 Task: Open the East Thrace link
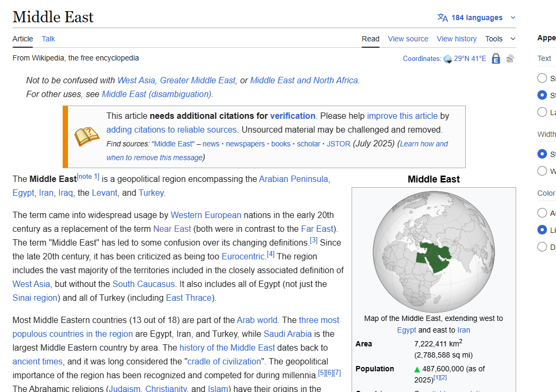click(x=189, y=298)
